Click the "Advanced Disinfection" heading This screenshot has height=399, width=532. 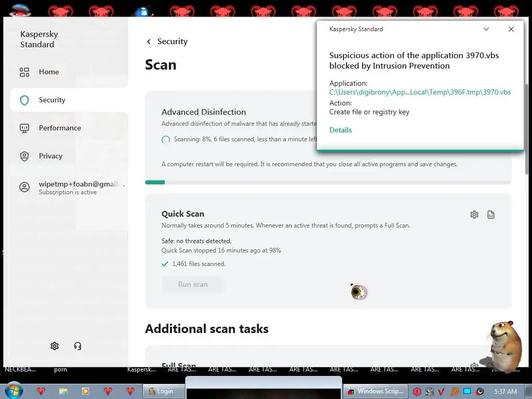204,112
